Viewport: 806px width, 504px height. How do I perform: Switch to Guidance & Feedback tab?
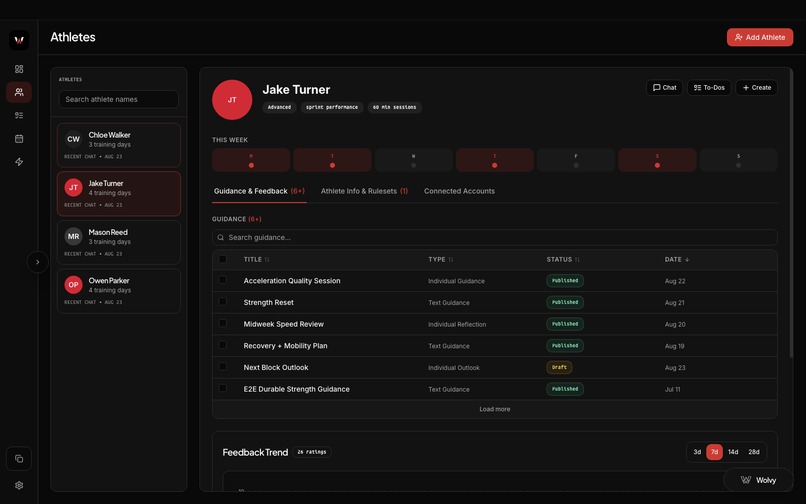(x=259, y=191)
